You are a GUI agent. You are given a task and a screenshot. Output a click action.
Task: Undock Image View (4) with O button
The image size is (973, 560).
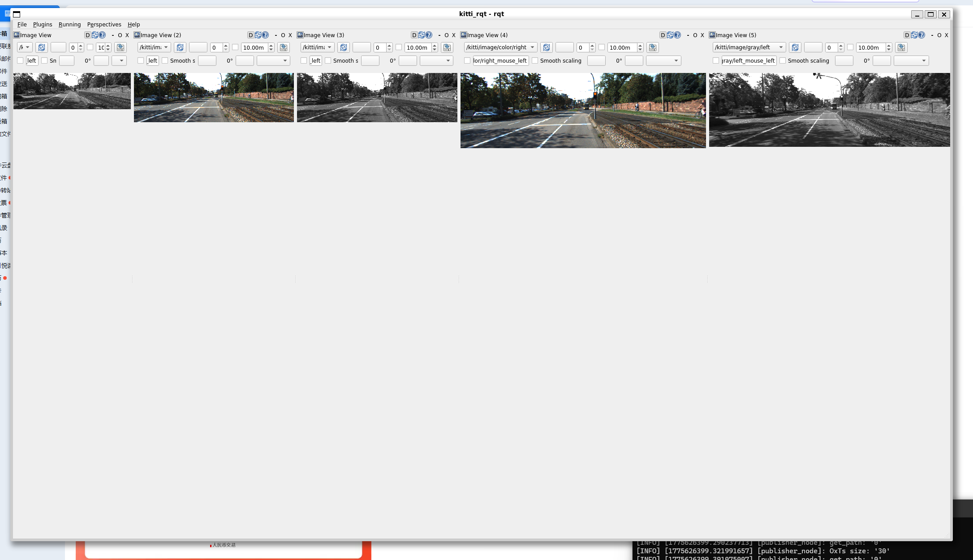click(x=695, y=35)
